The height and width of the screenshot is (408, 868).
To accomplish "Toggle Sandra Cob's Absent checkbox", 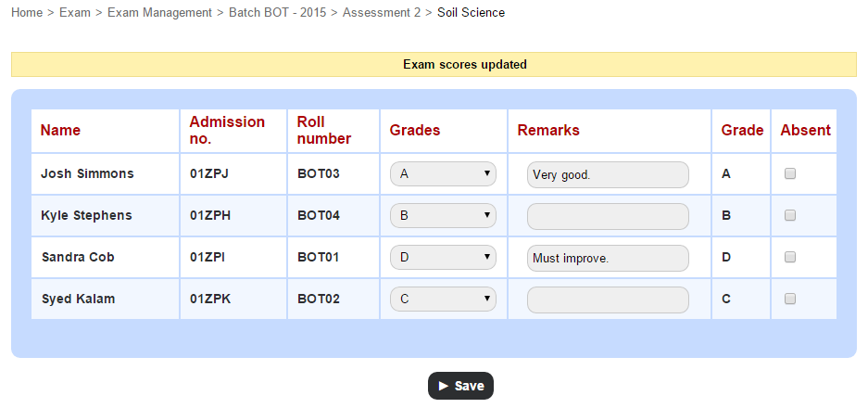I will pos(790,257).
